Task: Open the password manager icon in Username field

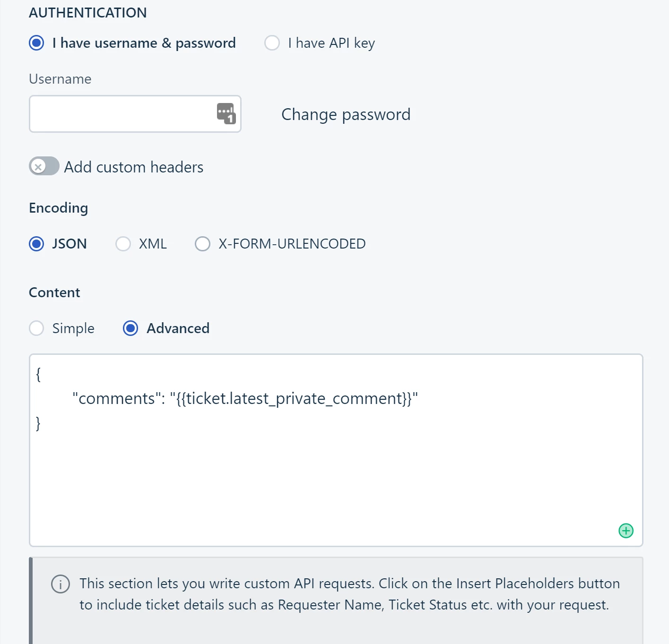Action: (x=226, y=113)
